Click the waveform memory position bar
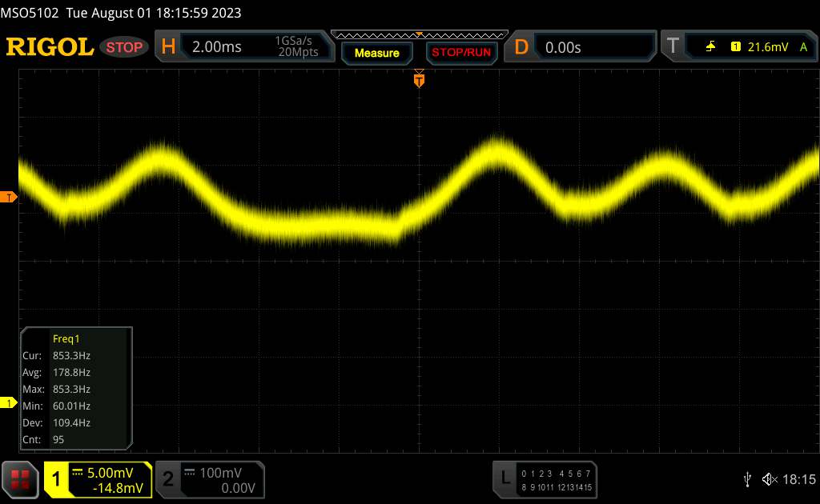Screen dimensions: 820x504 (419, 34)
